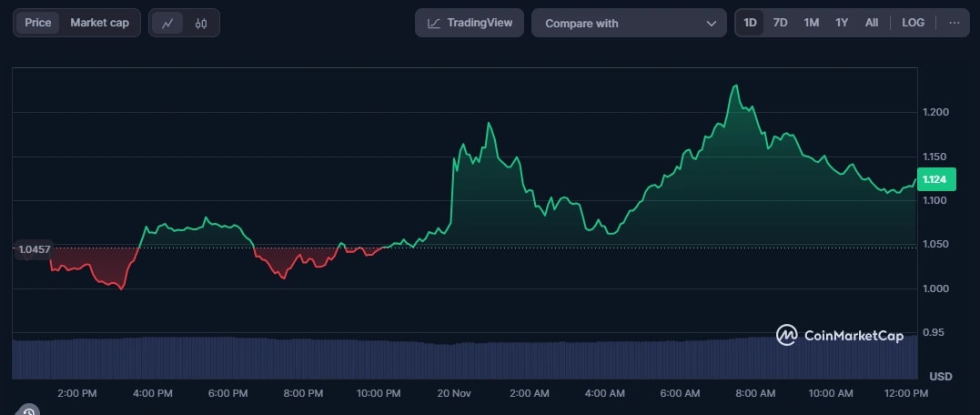This screenshot has width=980, height=415.
Task: Click the green 1.124 current price label
Action: click(x=934, y=179)
